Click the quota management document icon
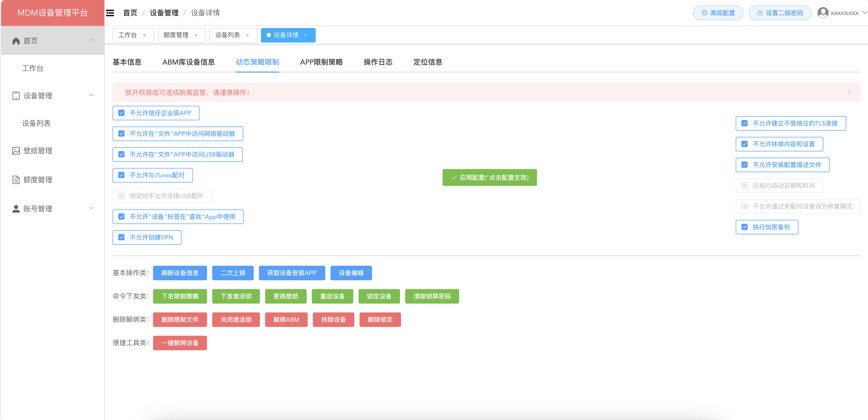The height and width of the screenshot is (420, 868). pos(16,179)
